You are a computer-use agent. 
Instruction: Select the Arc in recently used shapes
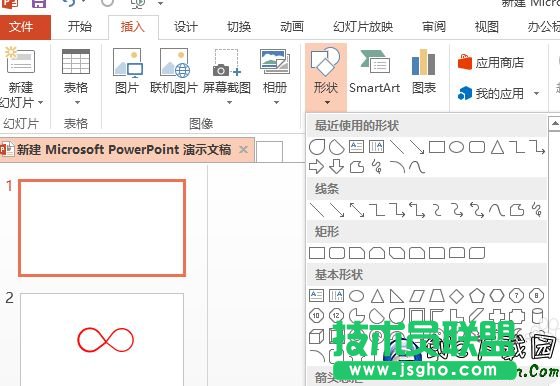(397, 166)
